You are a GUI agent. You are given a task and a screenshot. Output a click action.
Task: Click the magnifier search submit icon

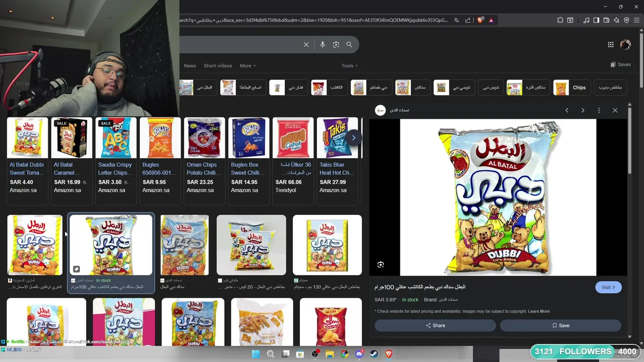pyautogui.click(x=349, y=44)
